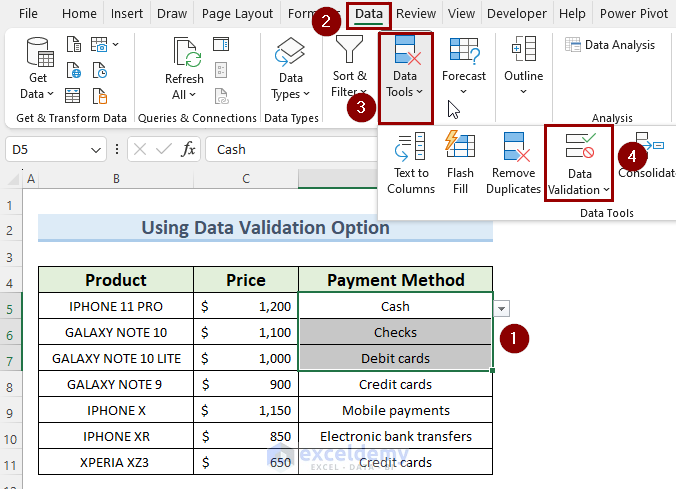
Task: Open the dropdown arrow beside Cash cell
Action: 502,308
